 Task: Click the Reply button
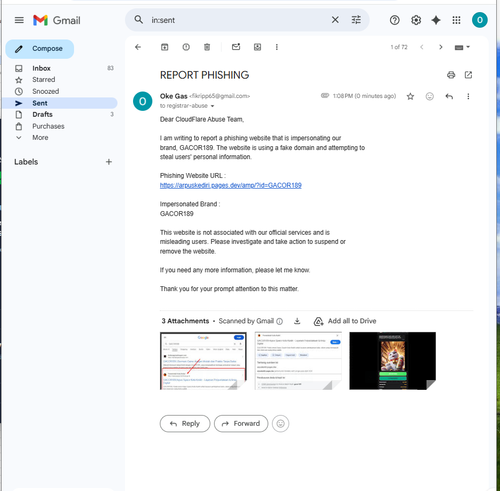pos(185,423)
